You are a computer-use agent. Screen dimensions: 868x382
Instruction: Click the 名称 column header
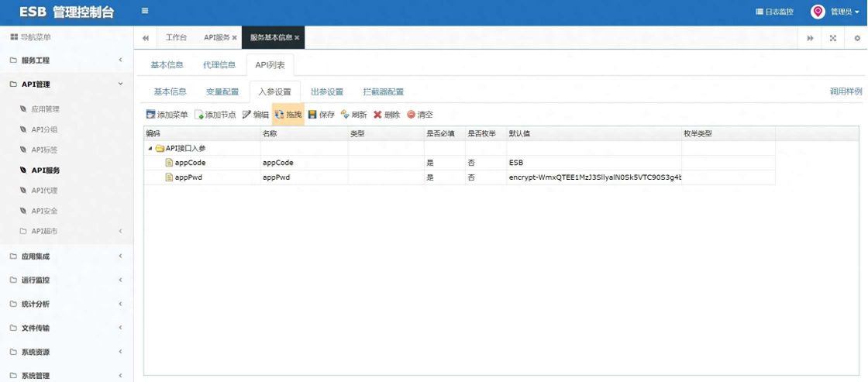304,133
